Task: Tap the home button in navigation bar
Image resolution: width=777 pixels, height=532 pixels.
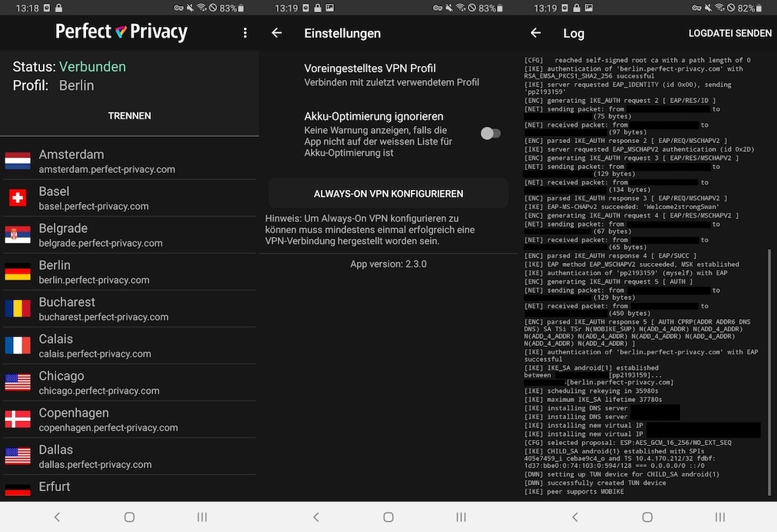Action: click(x=129, y=517)
